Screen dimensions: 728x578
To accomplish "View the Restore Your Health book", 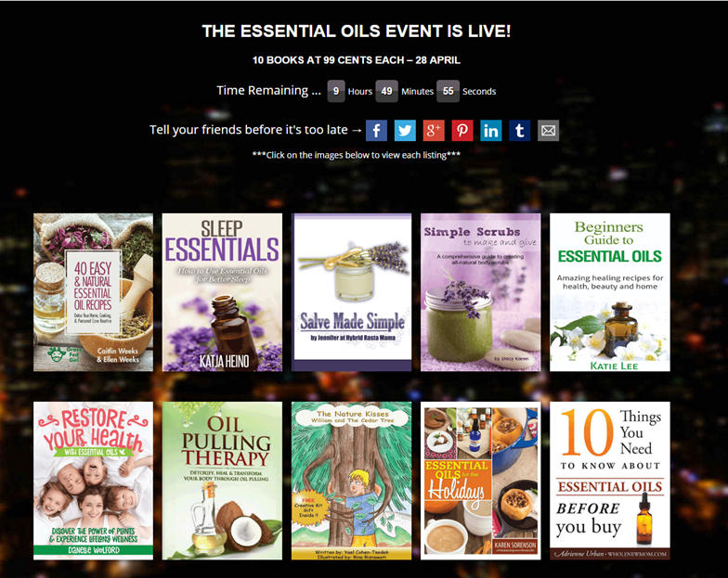I will pyautogui.click(x=93, y=481).
